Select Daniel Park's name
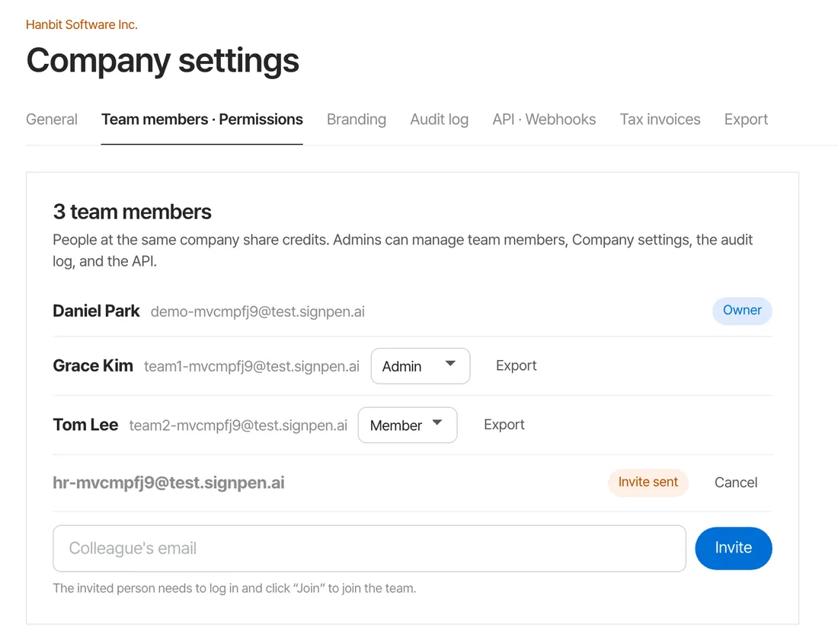 pos(96,311)
